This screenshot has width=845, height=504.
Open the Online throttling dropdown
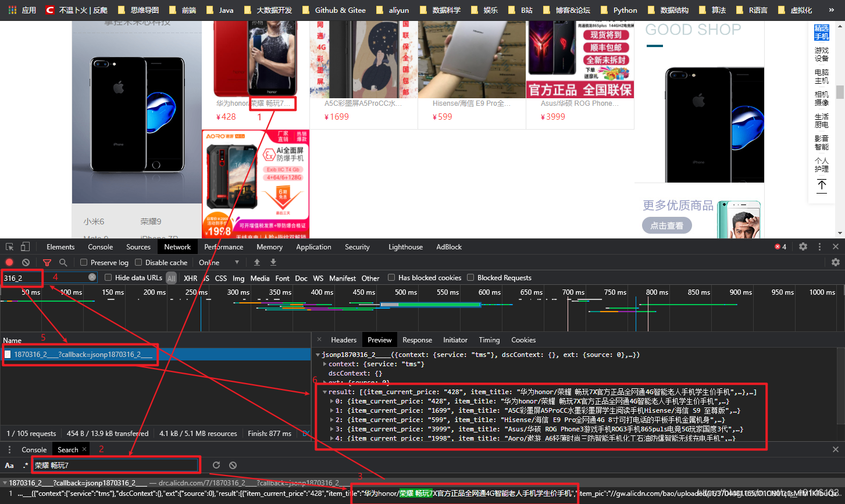pos(219,262)
